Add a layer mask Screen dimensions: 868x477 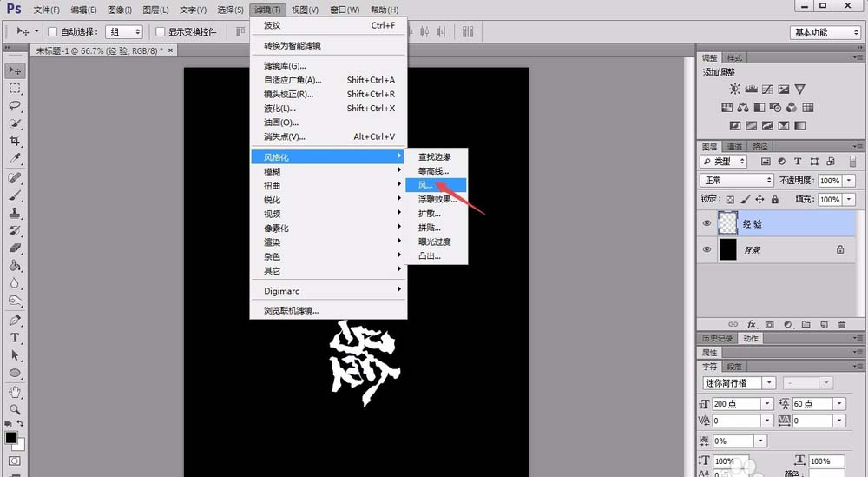(769, 325)
